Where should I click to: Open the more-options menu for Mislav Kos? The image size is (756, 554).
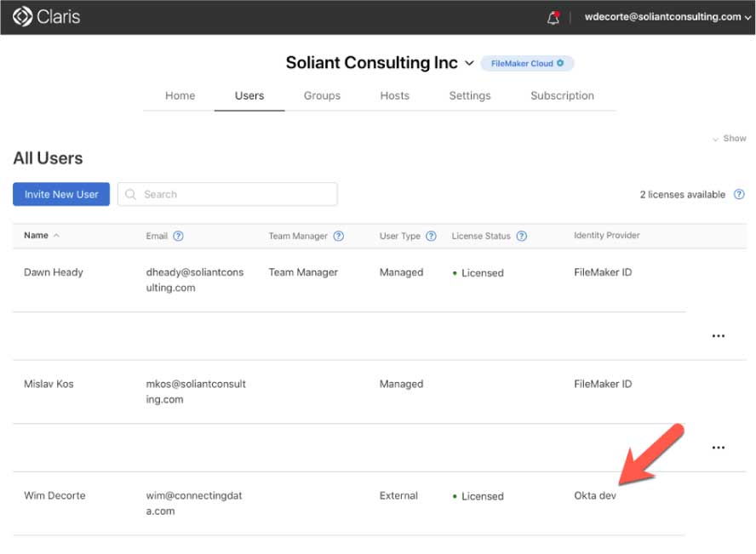(x=718, y=448)
